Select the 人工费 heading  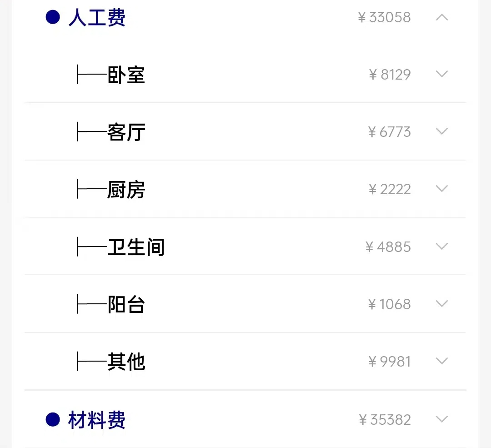(97, 18)
